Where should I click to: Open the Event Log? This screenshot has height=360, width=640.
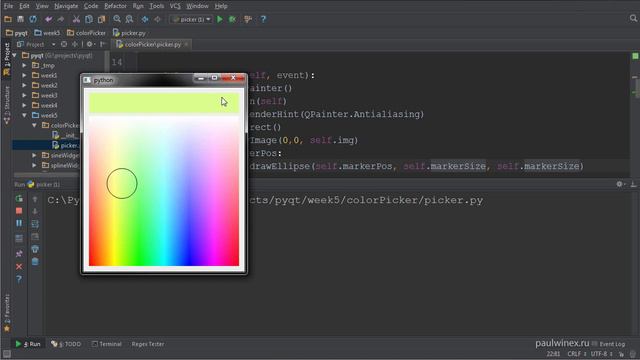point(608,344)
